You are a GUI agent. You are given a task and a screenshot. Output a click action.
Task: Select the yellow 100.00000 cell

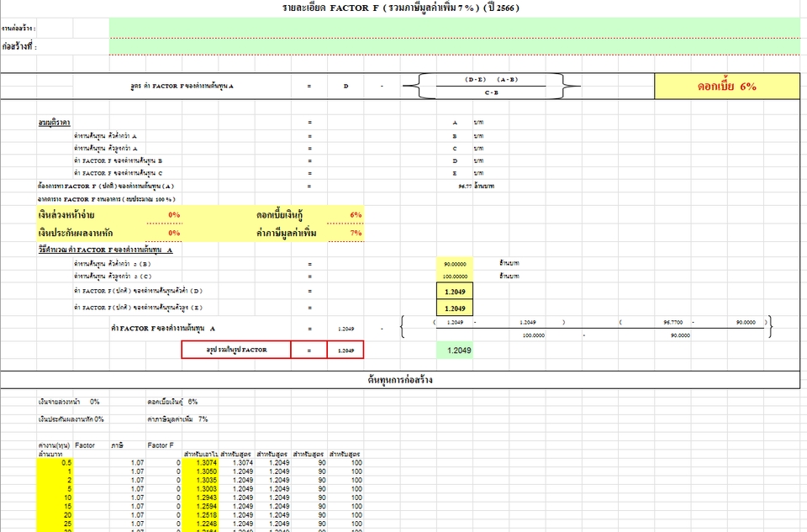tap(455, 276)
